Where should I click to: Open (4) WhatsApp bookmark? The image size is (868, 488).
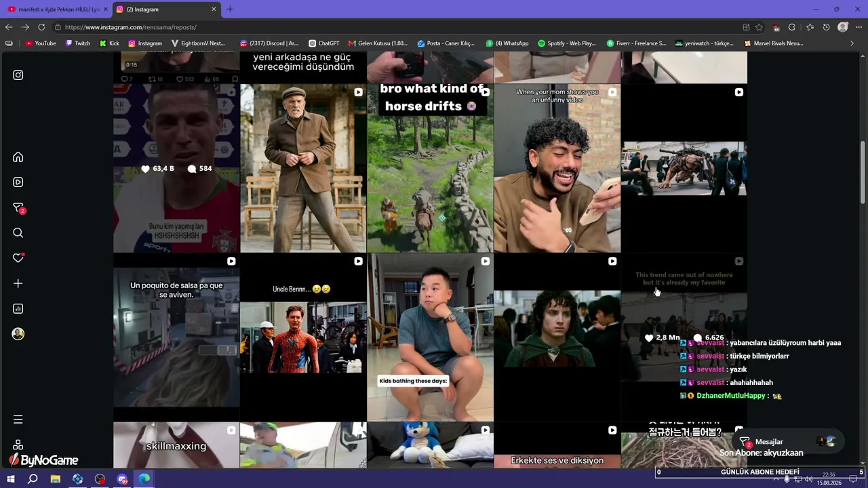point(507,43)
